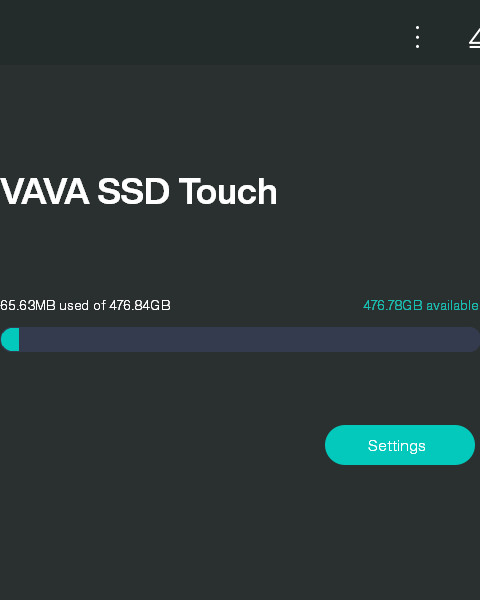Click the 65.63MB used of 476.84GB text

click(x=85, y=305)
